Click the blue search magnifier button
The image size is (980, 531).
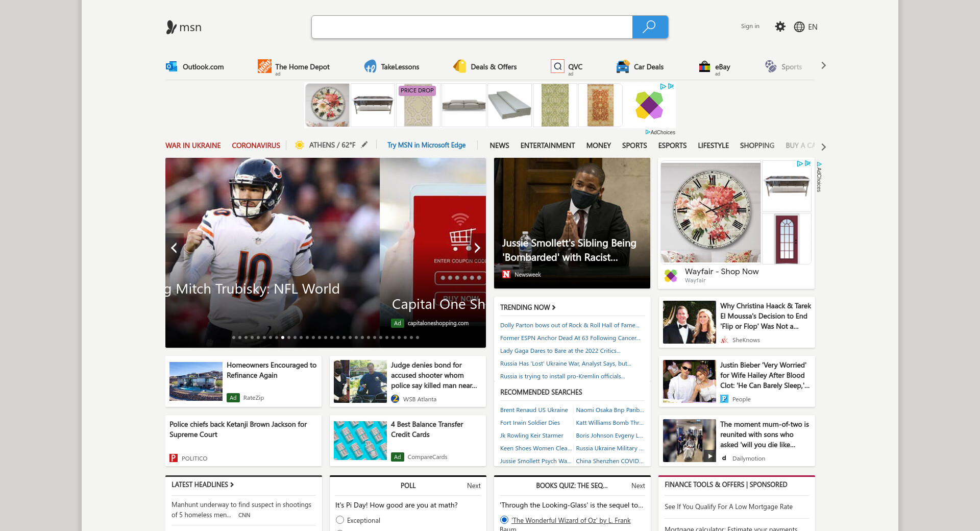click(650, 27)
